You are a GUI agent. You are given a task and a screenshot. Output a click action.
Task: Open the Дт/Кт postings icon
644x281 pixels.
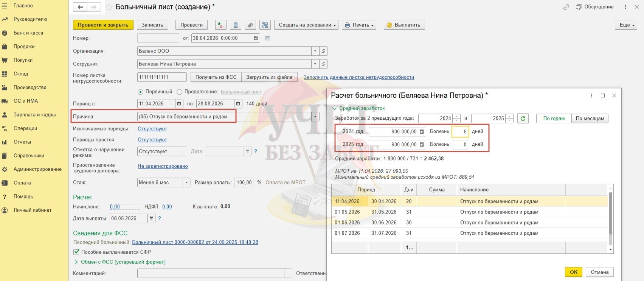click(x=221, y=25)
